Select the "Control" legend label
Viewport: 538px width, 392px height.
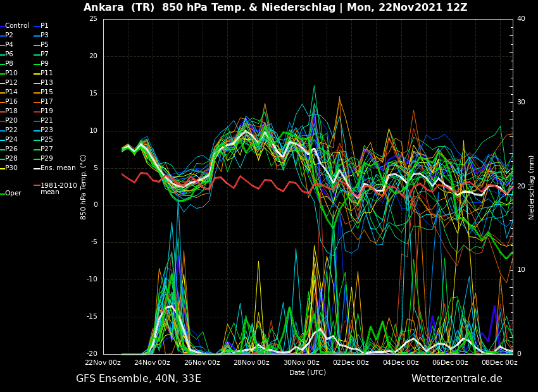pos(17,26)
